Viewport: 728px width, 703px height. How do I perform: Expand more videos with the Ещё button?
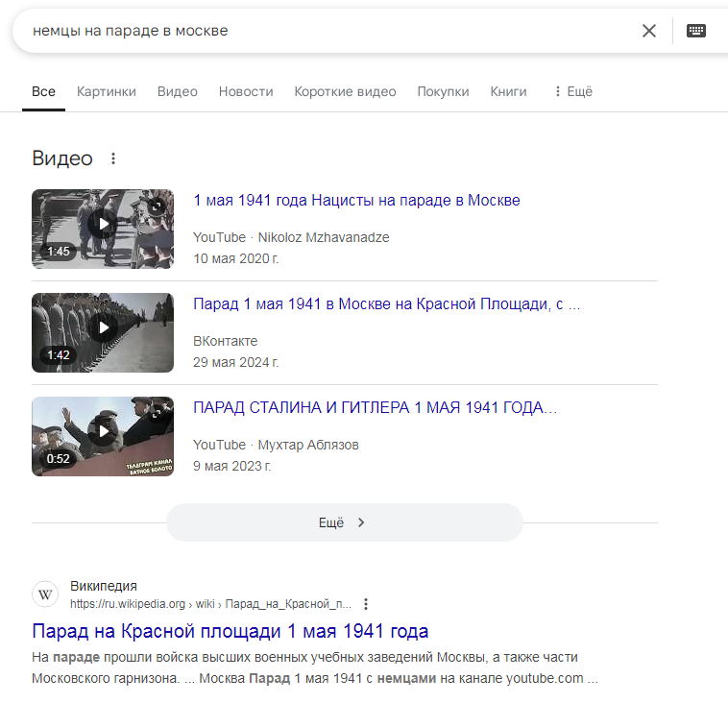click(345, 522)
